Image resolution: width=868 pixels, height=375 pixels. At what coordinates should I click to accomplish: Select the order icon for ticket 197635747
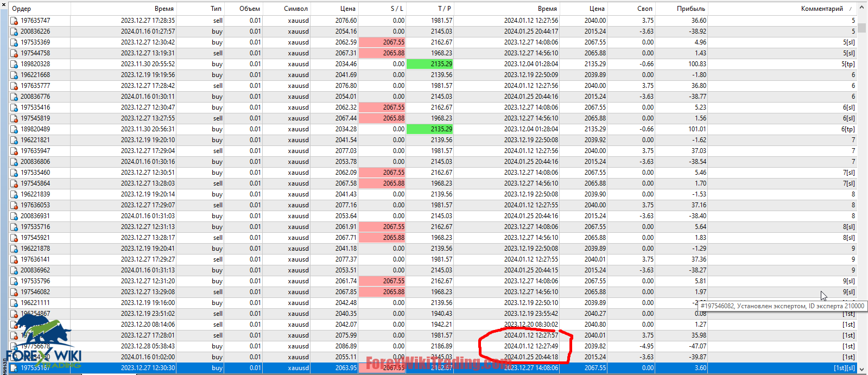14,21
